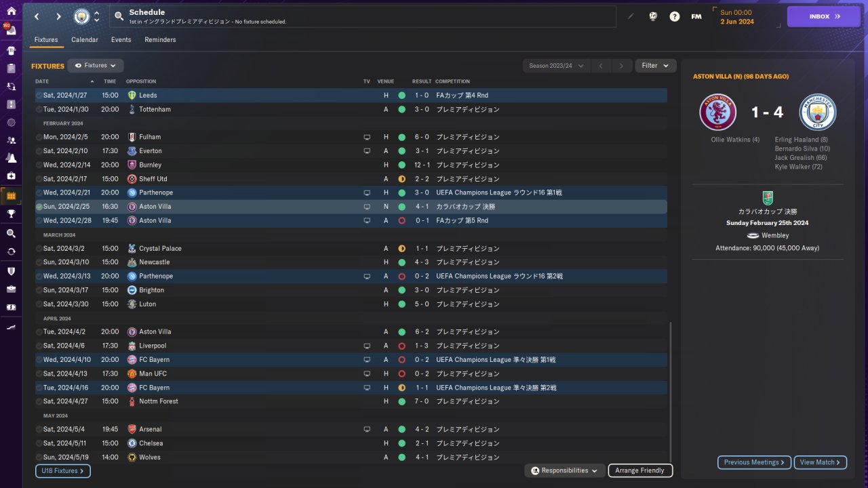868x488 pixels.
Task: Open the briefcase icon in the sidebar
Action: 11,289
